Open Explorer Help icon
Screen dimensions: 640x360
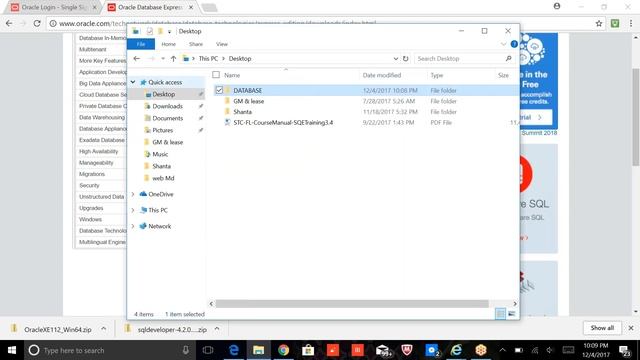(x=514, y=44)
